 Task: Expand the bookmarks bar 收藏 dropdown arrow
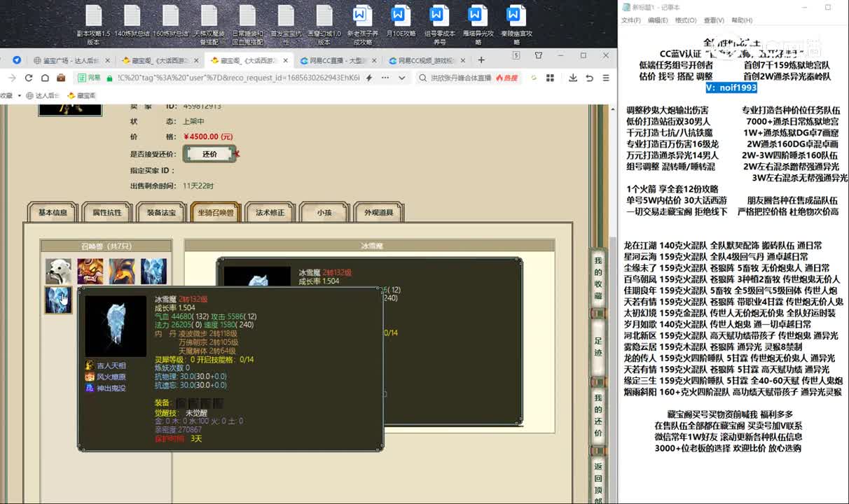point(20,95)
